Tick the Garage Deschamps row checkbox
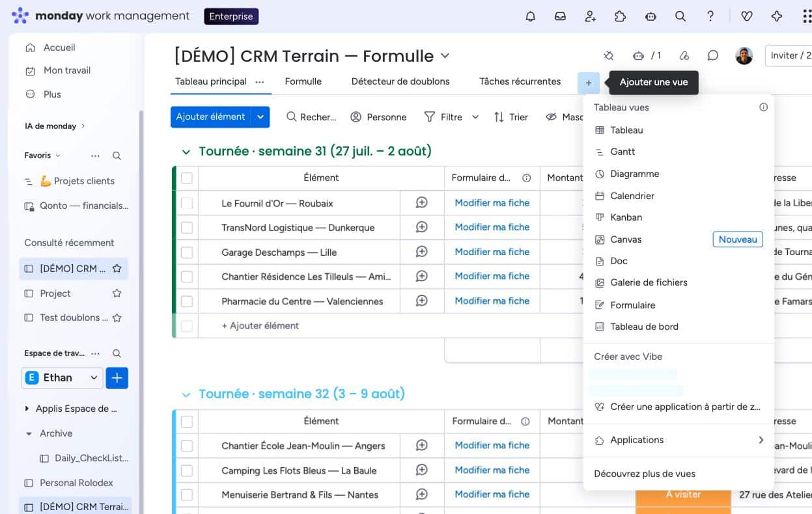Image resolution: width=812 pixels, height=514 pixels. 187,252
